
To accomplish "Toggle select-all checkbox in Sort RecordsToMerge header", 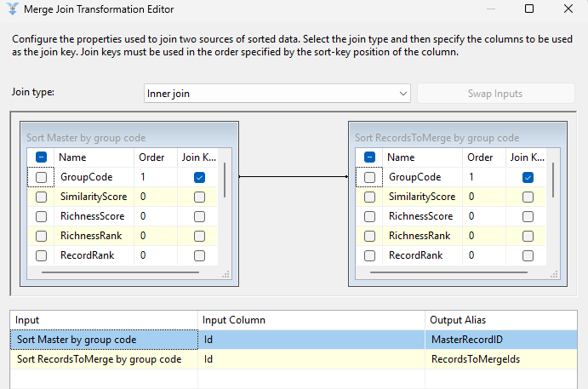I will pos(369,157).
